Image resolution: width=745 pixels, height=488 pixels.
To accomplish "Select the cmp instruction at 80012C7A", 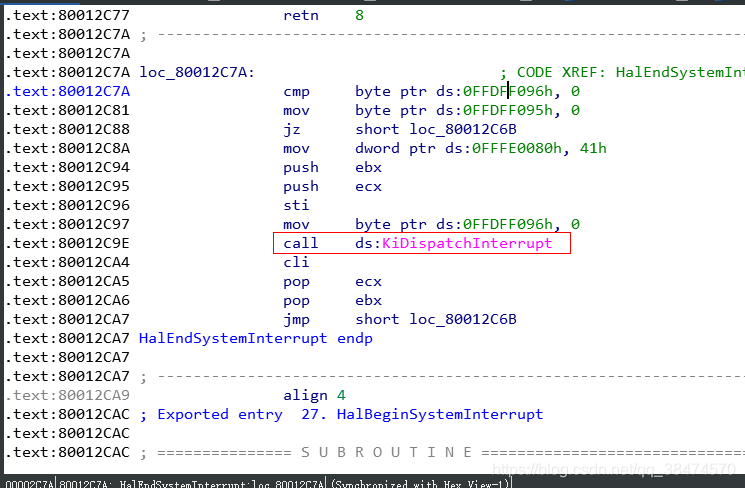I will pyautogui.click(x=296, y=91).
